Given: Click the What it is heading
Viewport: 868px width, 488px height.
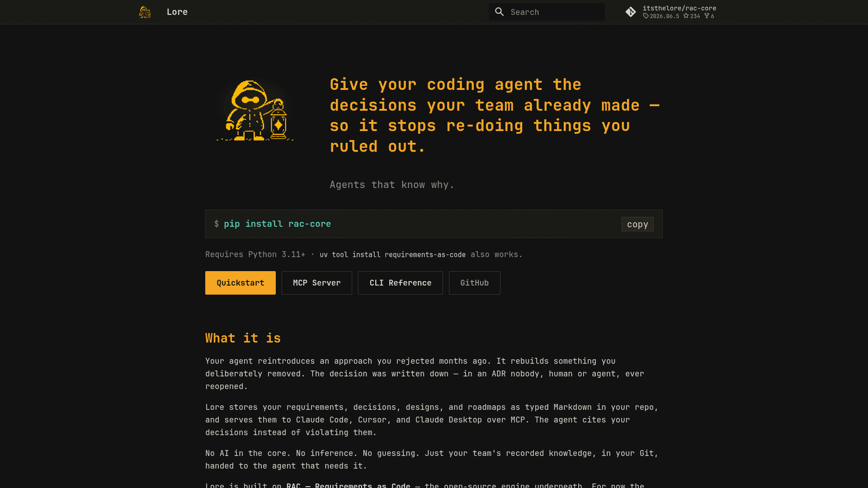Looking at the screenshot, I should click(243, 338).
